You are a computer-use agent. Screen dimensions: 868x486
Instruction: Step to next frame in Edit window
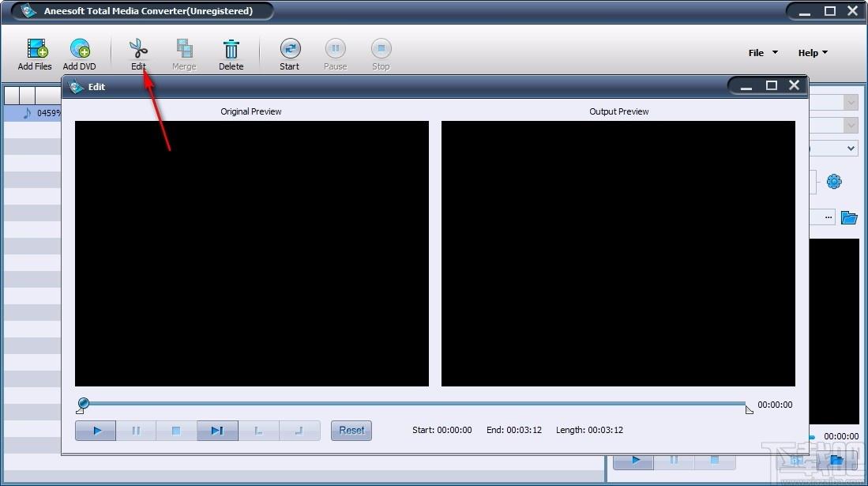217,431
